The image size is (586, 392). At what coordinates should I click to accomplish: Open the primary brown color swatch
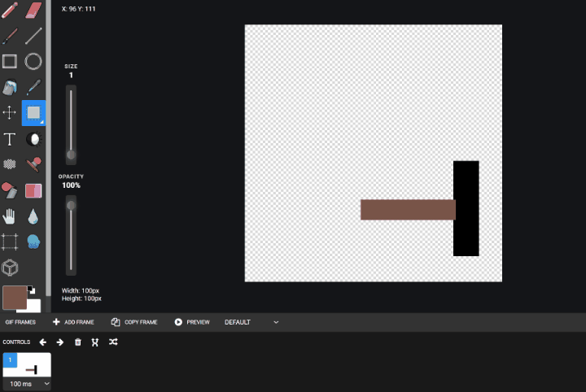click(x=15, y=298)
